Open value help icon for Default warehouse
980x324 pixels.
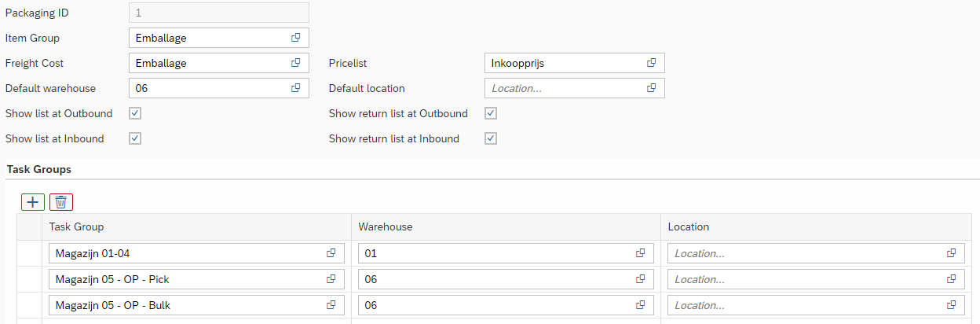point(296,88)
